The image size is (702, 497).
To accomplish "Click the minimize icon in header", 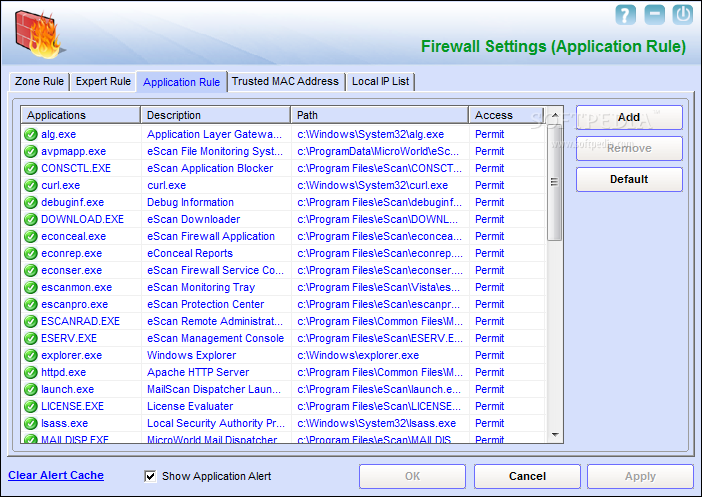I will tap(654, 15).
